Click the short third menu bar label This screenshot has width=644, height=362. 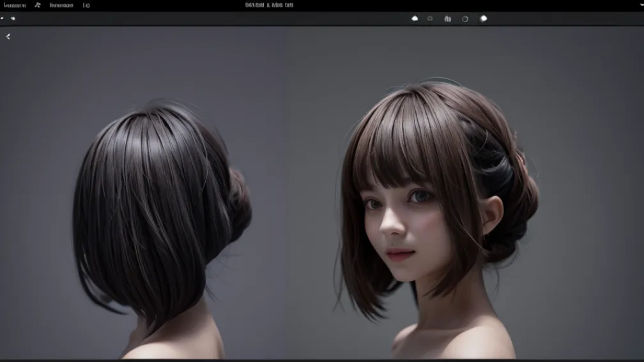[86, 5]
